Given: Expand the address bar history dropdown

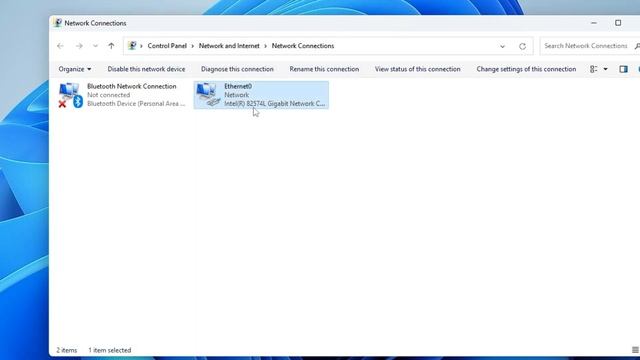Looking at the screenshot, I should [502, 46].
